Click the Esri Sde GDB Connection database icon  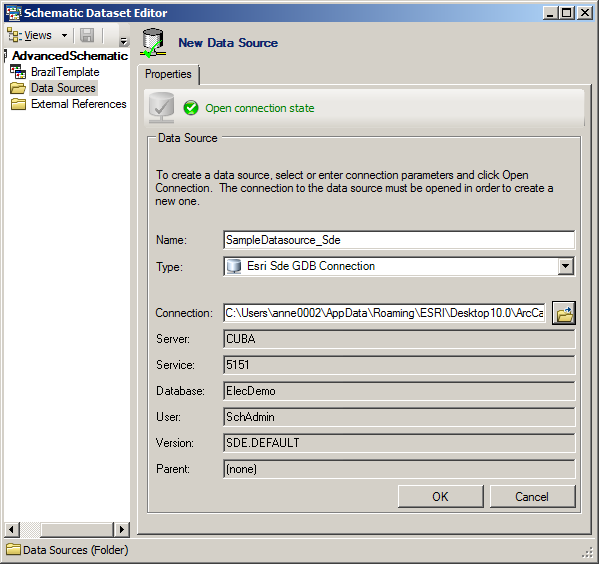[233, 266]
